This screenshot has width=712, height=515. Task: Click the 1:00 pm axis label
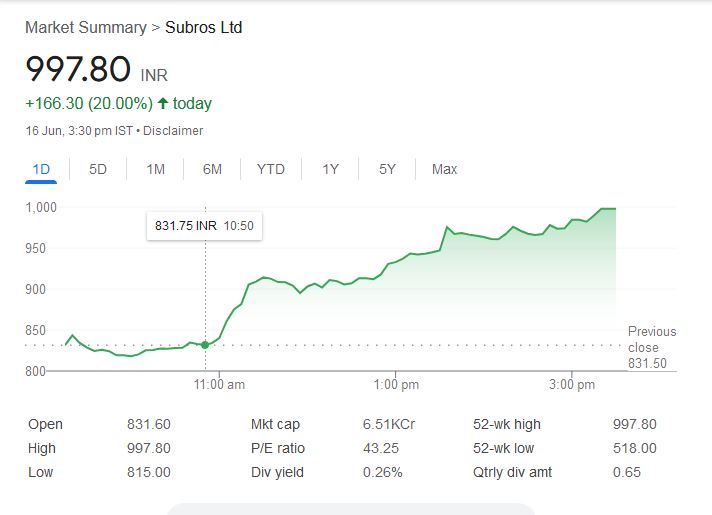pos(396,385)
